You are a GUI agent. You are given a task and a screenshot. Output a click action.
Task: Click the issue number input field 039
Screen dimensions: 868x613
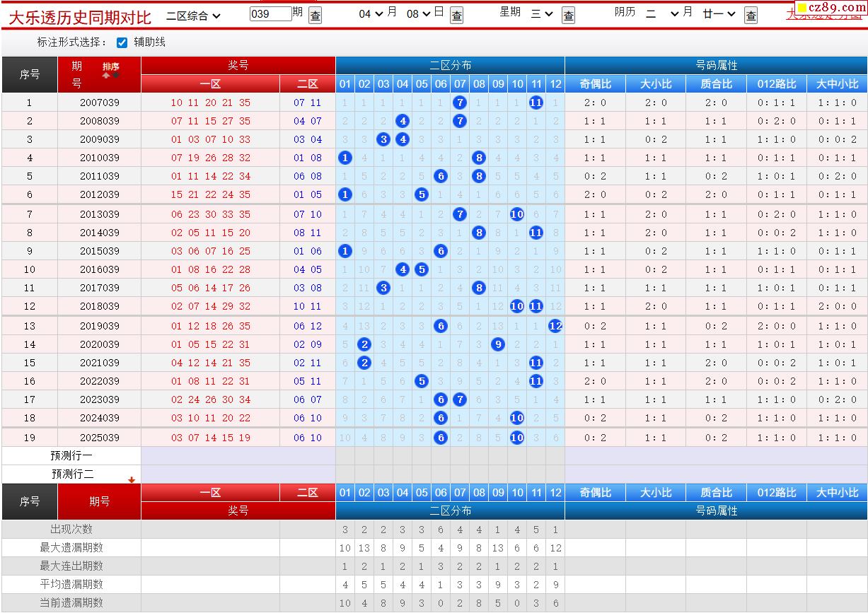[270, 14]
